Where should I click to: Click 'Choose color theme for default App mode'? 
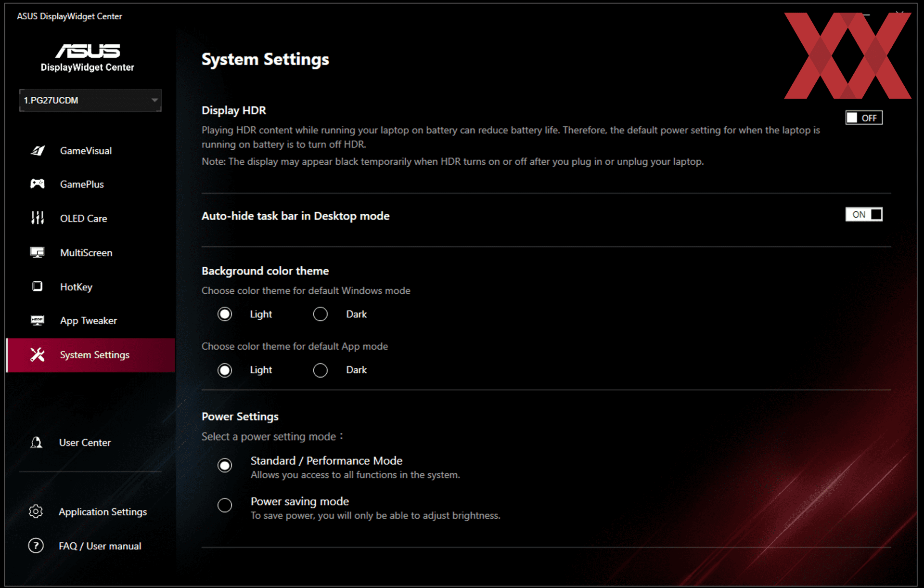[x=295, y=346]
